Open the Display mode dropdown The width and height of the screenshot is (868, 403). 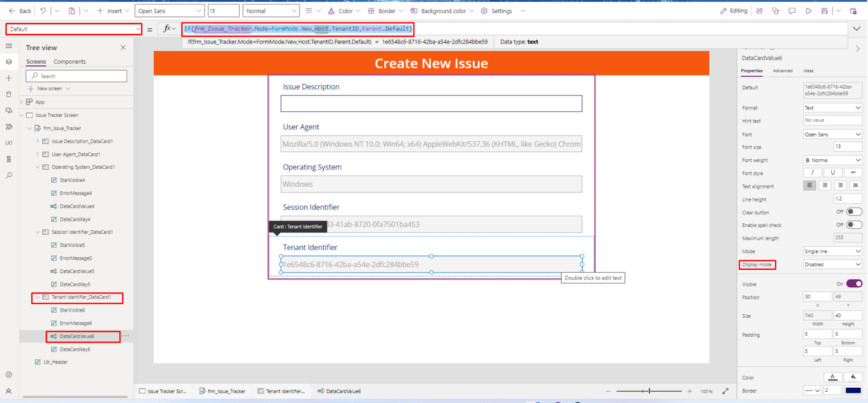[x=832, y=264]
